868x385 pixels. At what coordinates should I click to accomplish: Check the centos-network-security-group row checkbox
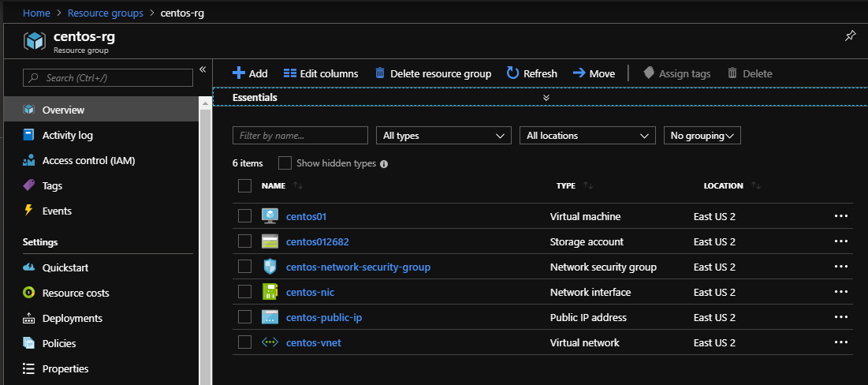pos(244,267)
